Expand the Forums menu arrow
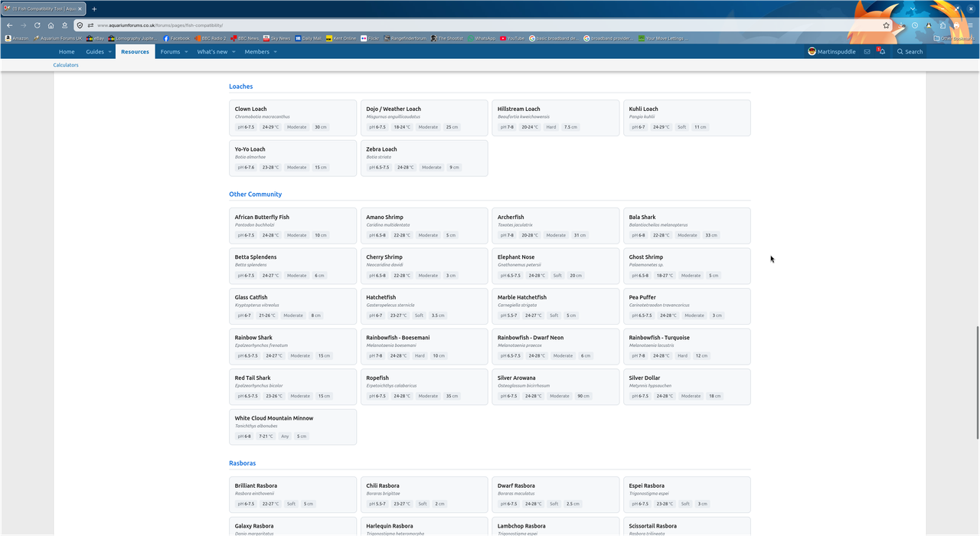This screenshot has width=980, height=536. click(x=186, y=52)
